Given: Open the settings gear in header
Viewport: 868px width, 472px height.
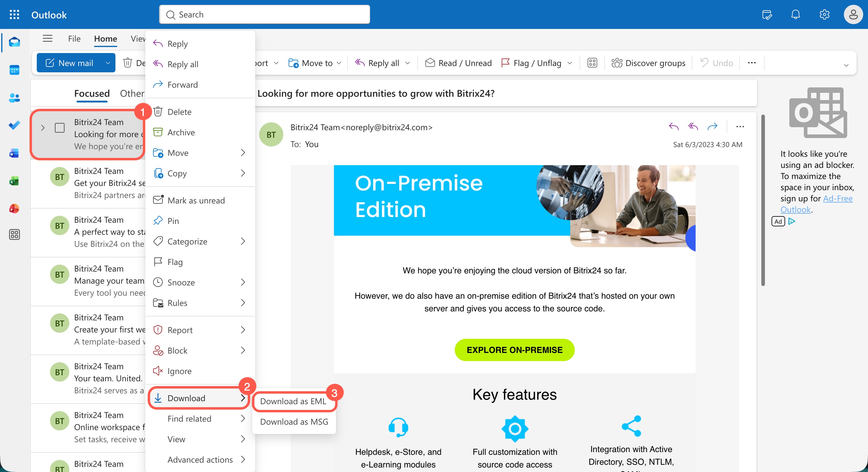Looking at the screenshot, I should tap(824, 14).
